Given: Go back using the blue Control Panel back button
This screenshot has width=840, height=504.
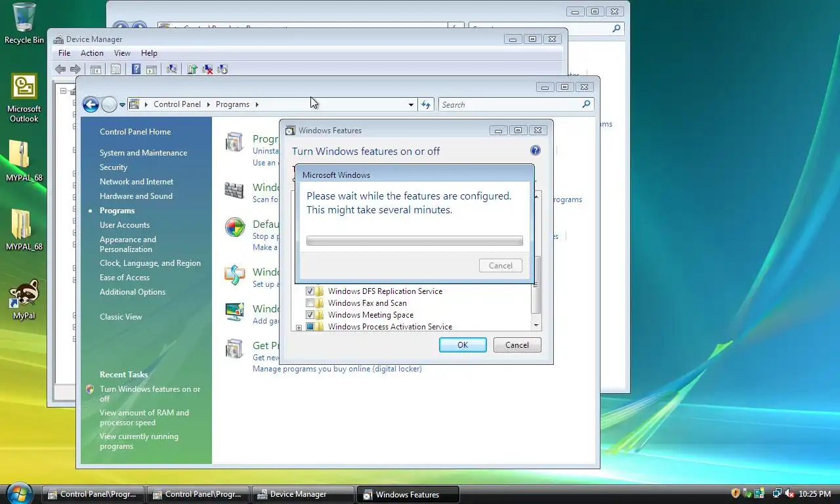Looking at the screenshot, I should (91, 104).
